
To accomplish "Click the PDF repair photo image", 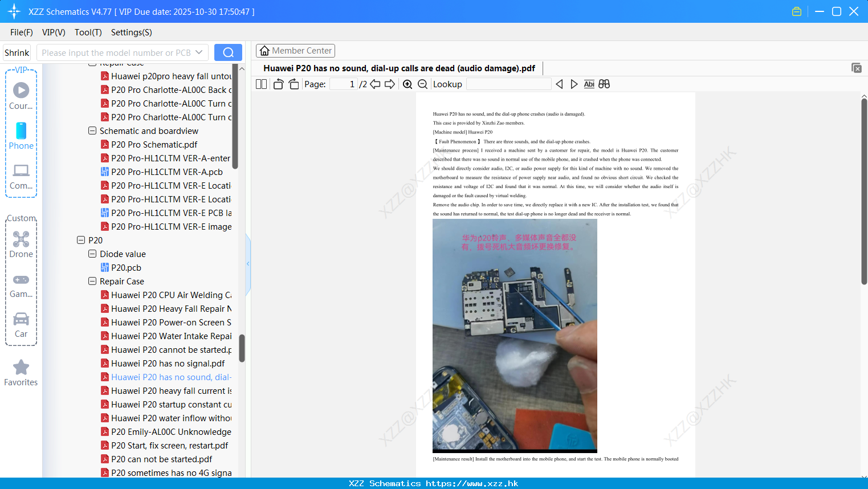I will click(515, 336).
